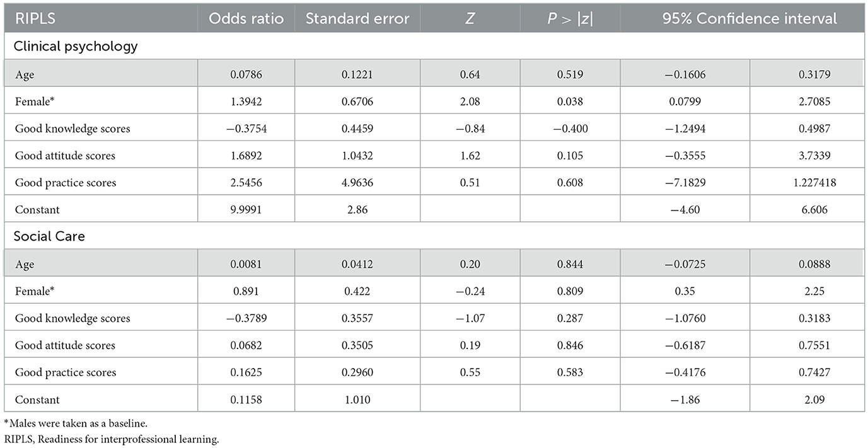The image size is (868, 448).
Task: Click Social Care Constant odds ratio 0.1158
Action: [245, 399]
